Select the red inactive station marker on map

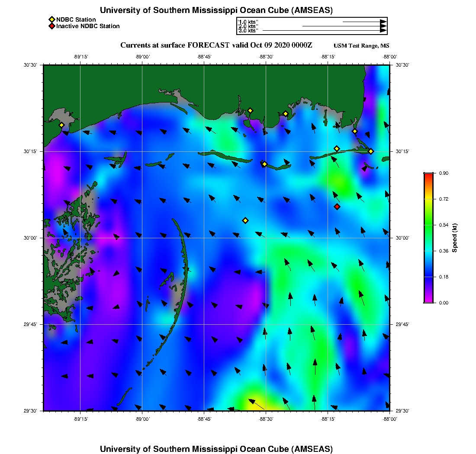337,207
